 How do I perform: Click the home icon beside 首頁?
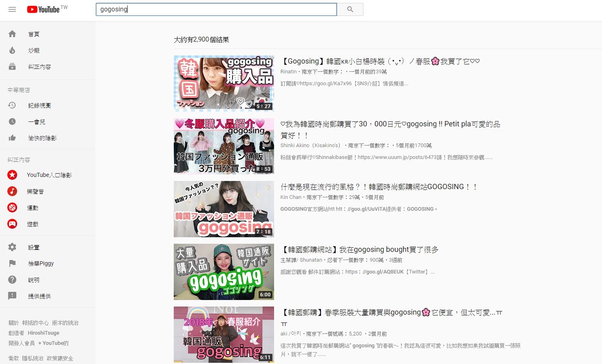[12, 34]
